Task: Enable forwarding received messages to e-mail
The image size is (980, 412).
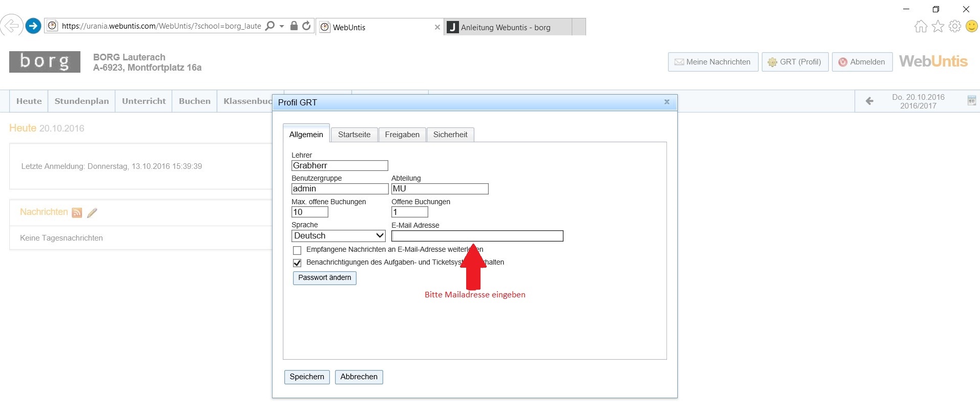Action: tap(297, 250)
